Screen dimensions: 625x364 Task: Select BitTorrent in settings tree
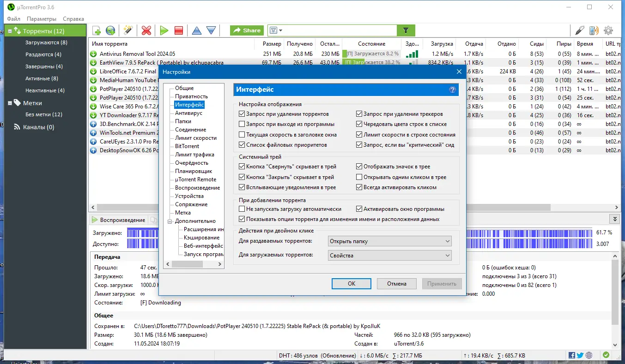pyautogui.click(x=187, y=146)
